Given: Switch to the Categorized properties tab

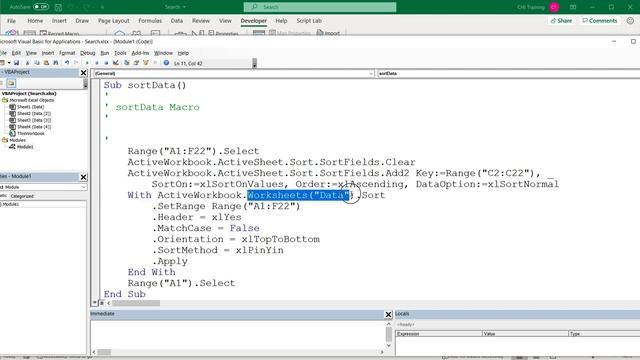Looking at the screenshot, I should pyautogui.click(x=22, y=196).
